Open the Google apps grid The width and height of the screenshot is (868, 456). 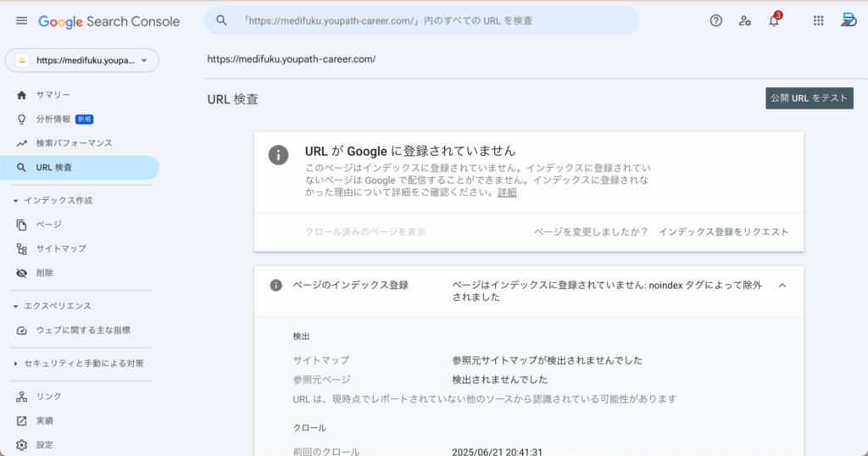(818, 21)
